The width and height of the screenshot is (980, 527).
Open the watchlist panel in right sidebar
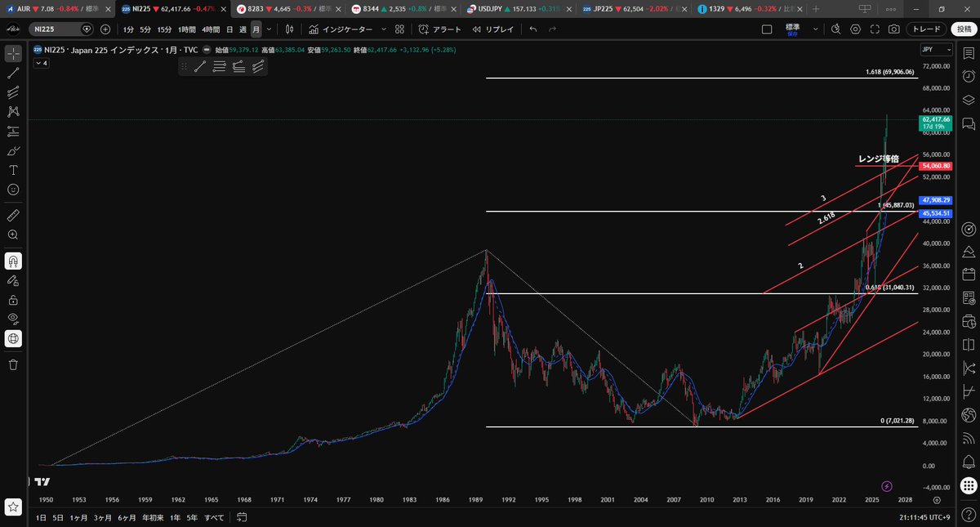click(x=969, y=54)
